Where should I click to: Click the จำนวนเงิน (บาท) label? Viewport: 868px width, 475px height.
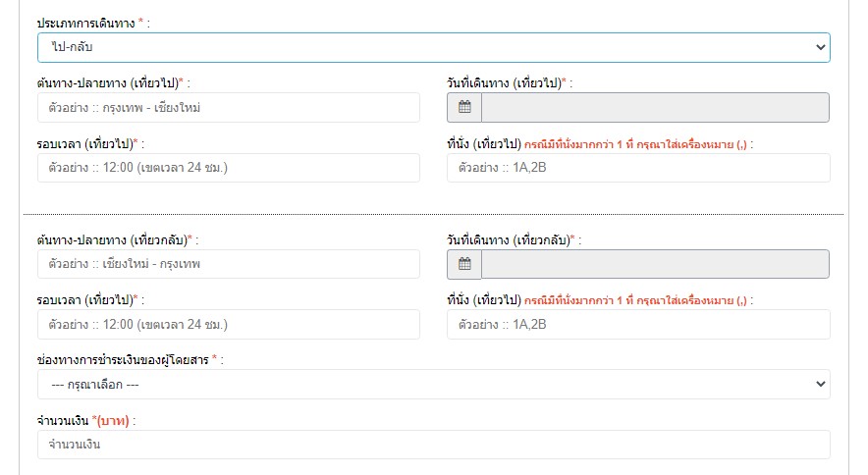(x=83, y=421)
